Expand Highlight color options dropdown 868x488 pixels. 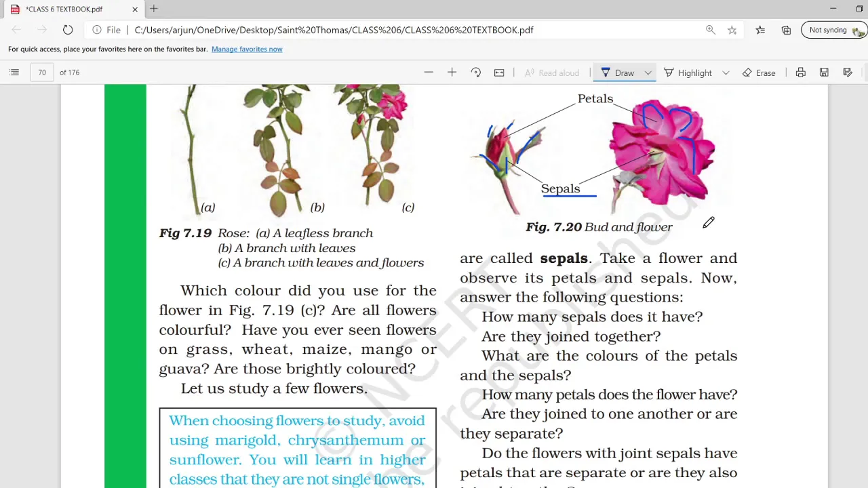coord(726,73)
